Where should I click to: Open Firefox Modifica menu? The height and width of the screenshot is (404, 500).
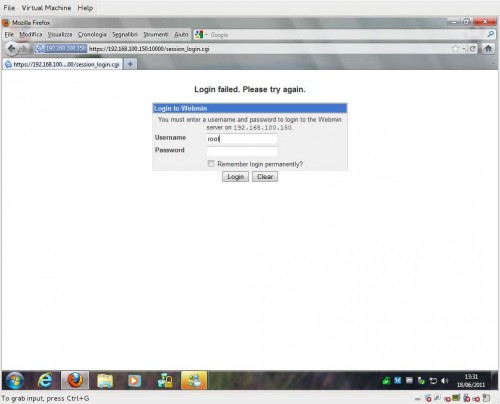click(31, 34)
